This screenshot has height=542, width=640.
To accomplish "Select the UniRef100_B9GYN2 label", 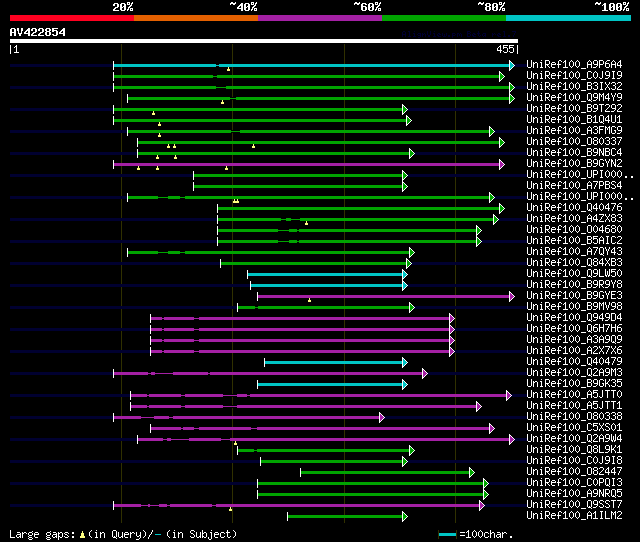I will (x=574, y=164).
